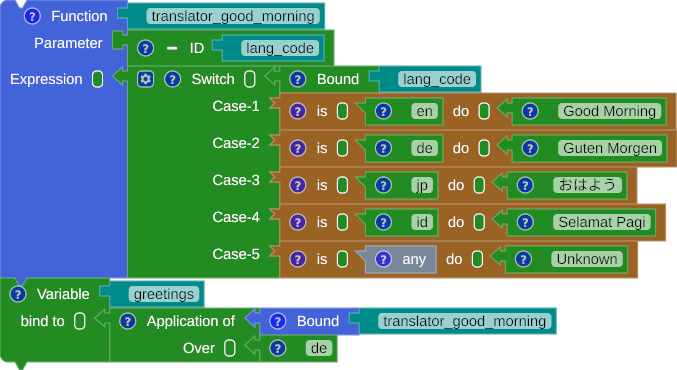Click the 'Expression' label
The width and height of the screenshot is (677, 370).
tap(46, 79)
